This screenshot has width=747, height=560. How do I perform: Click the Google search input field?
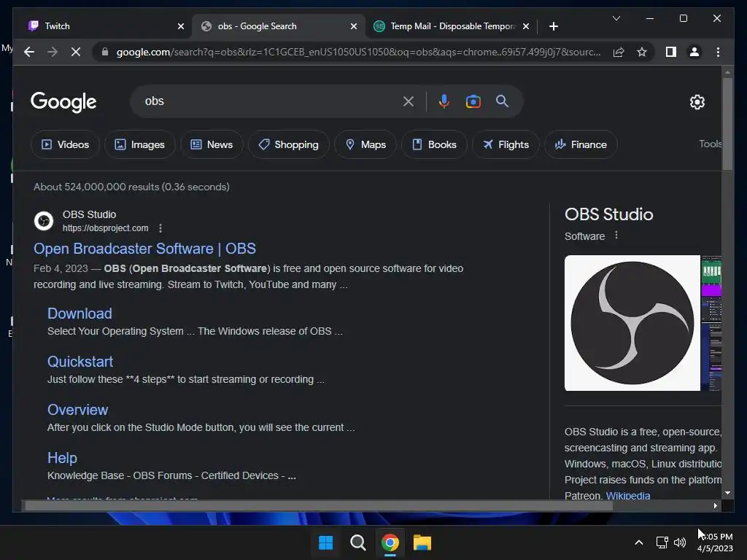pyautogui.click(x=271, y=101)
